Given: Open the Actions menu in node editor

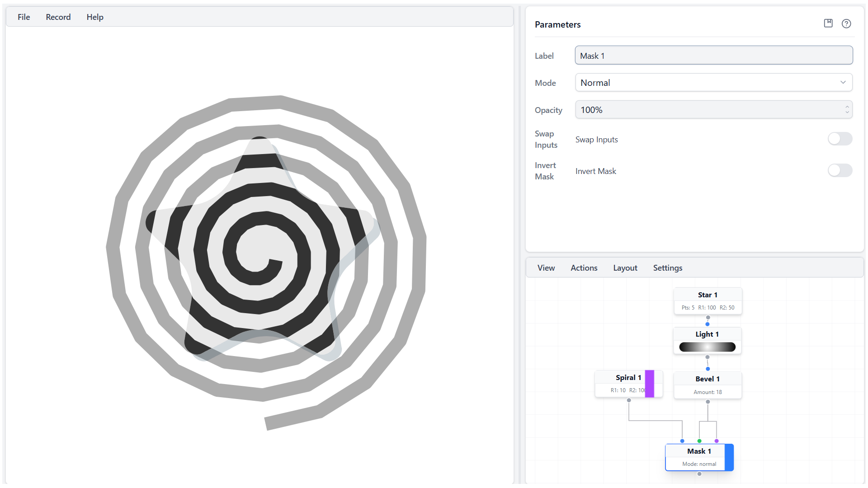Looking at the screenshot, I should [x=584, y=268].
